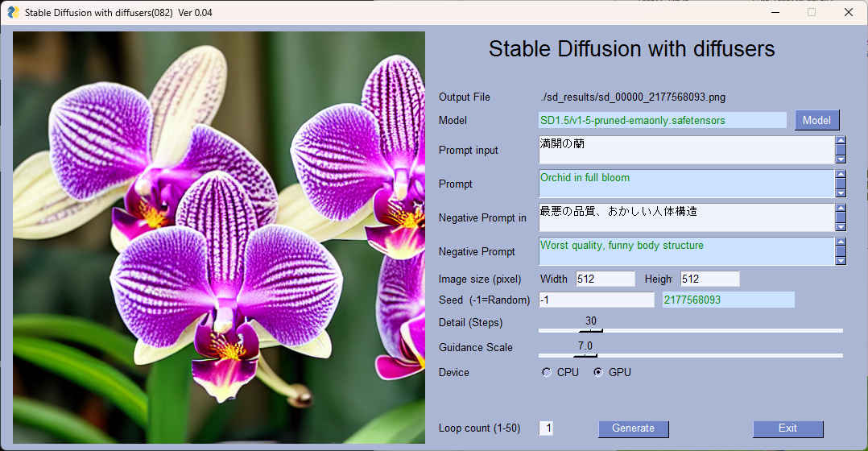Click down arrow on Negative Prompt in scrollbar
Viewport: 868px width, 451px height.
841,227
